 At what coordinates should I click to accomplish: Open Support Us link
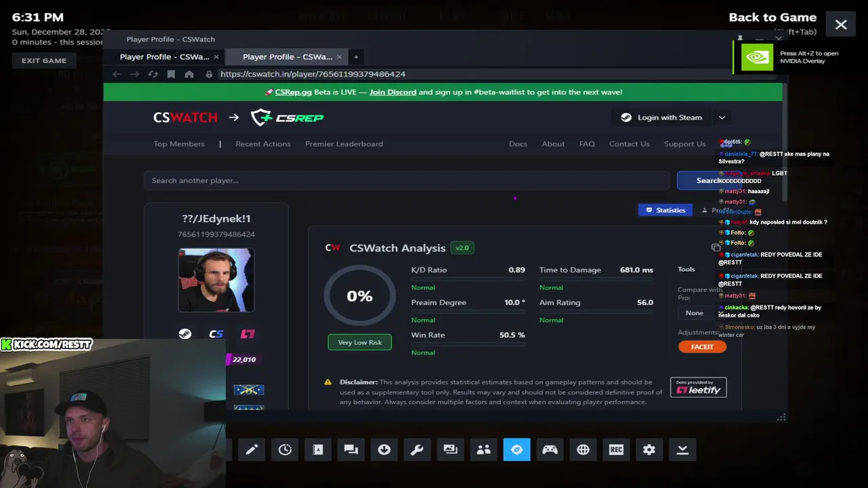(685, 144)
